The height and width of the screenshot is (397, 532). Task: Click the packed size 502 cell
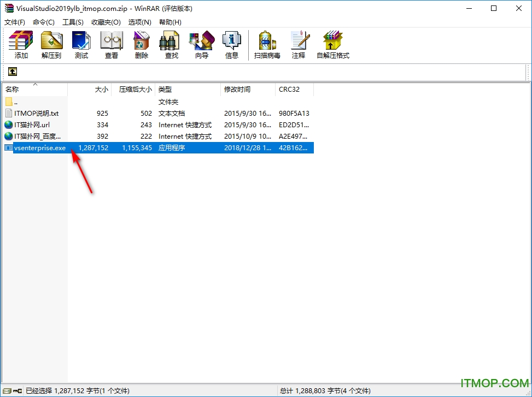click(146, 113)
